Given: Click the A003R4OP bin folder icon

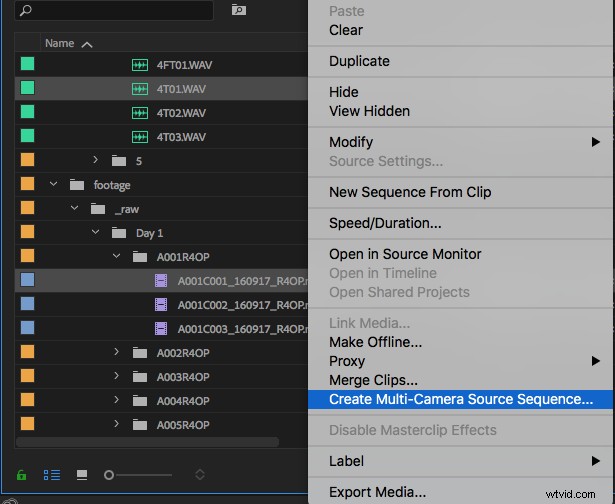Looking at the screenshot, I should 140,377.
